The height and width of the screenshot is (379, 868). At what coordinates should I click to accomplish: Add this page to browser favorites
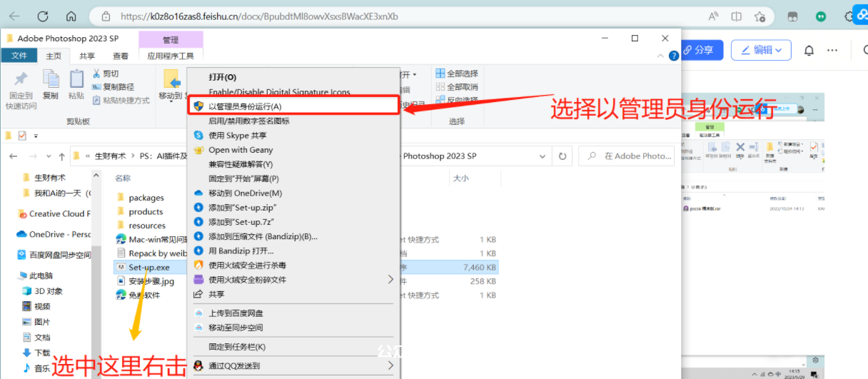pos(760,16)
